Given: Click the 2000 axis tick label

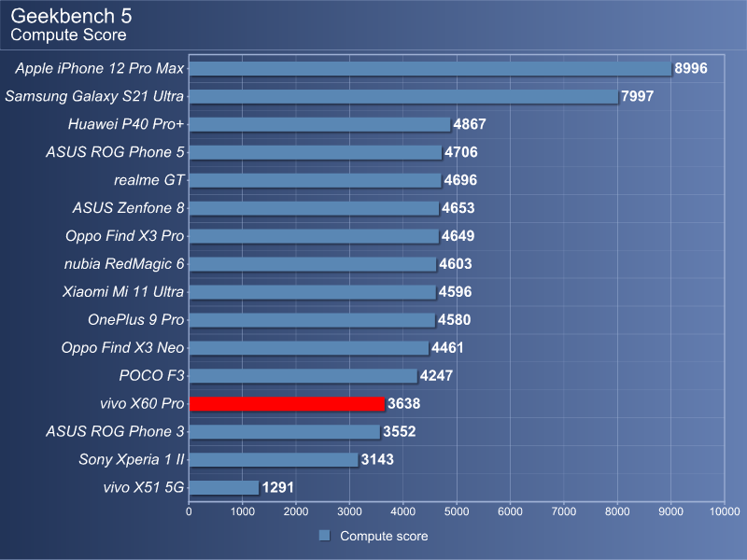Looking at the screenshot, I should point(296,511).
